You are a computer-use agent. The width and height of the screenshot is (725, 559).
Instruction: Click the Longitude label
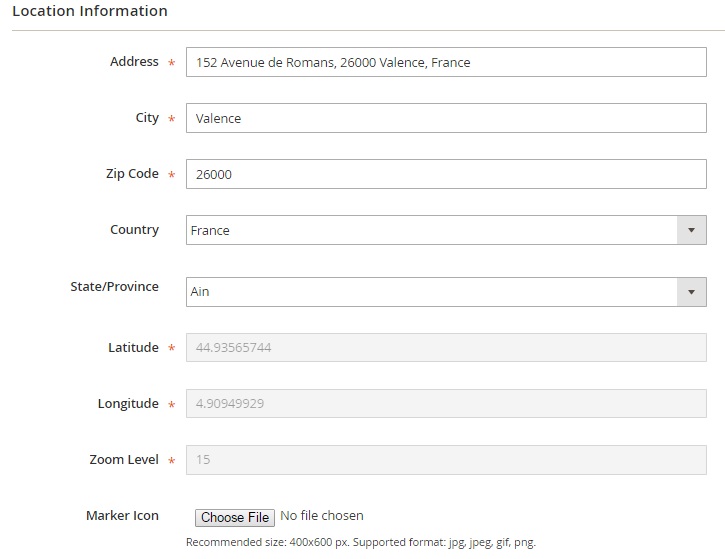tap(128, 404)
